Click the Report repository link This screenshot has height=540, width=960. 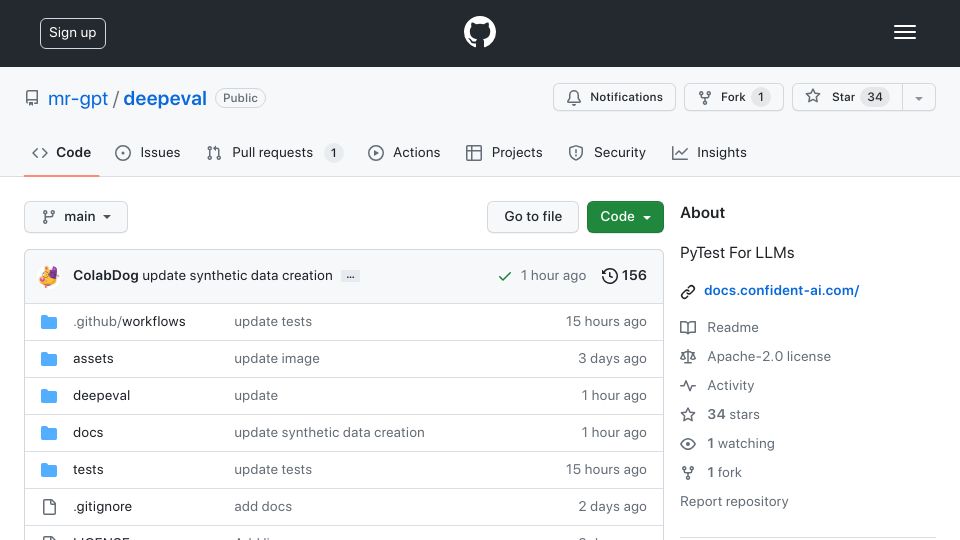tap(734, 501)
